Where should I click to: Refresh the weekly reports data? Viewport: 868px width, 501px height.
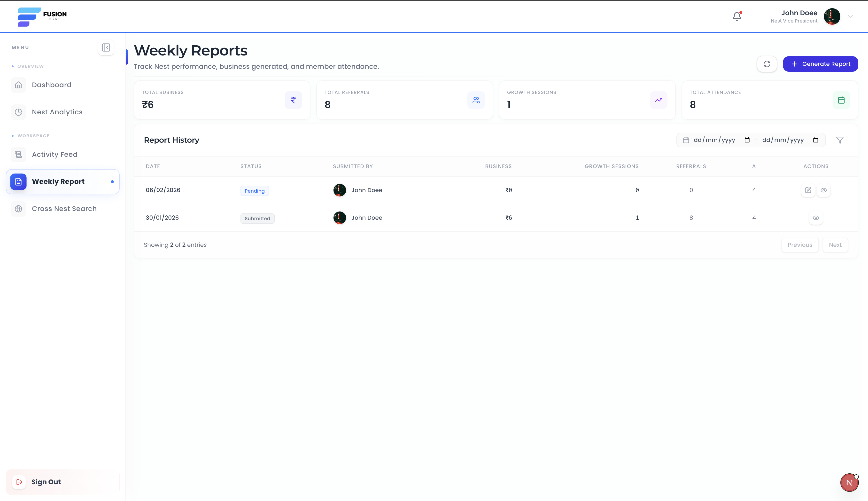click(x=767, y=64)
